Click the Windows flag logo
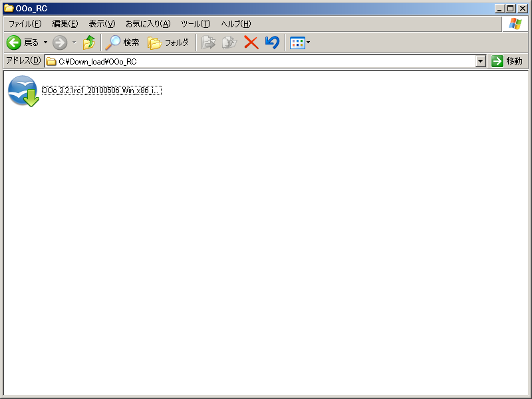 (x=515, y=24)
